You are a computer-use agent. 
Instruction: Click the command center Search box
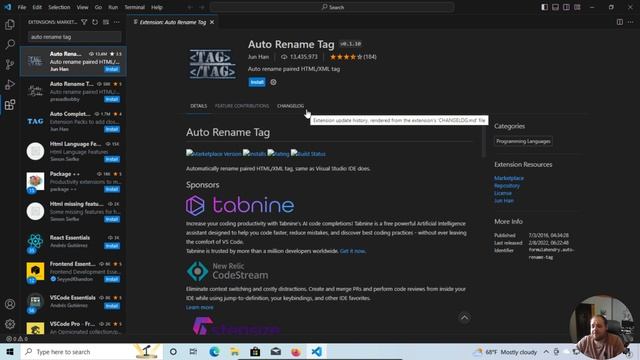[332, 7]
